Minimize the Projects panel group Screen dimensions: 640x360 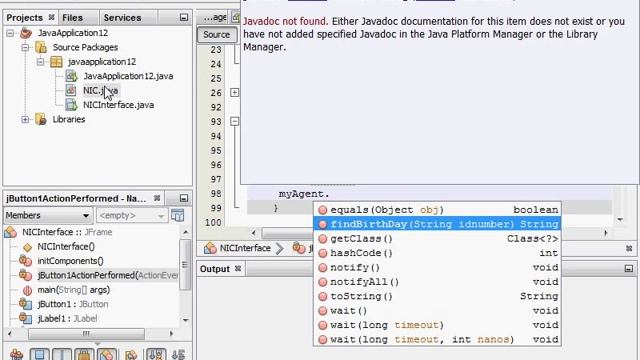[x=184, y=18]
